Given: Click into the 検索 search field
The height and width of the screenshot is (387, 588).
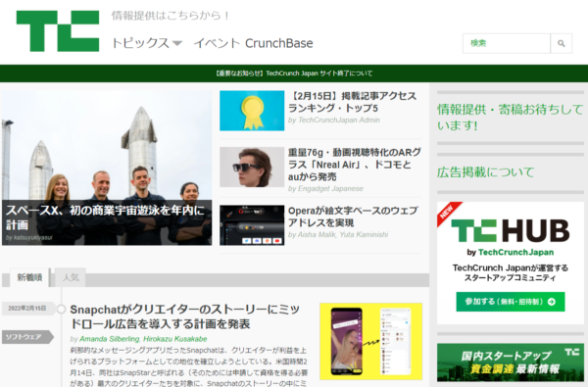Looking at the screenshot, I should pos(507,43).
